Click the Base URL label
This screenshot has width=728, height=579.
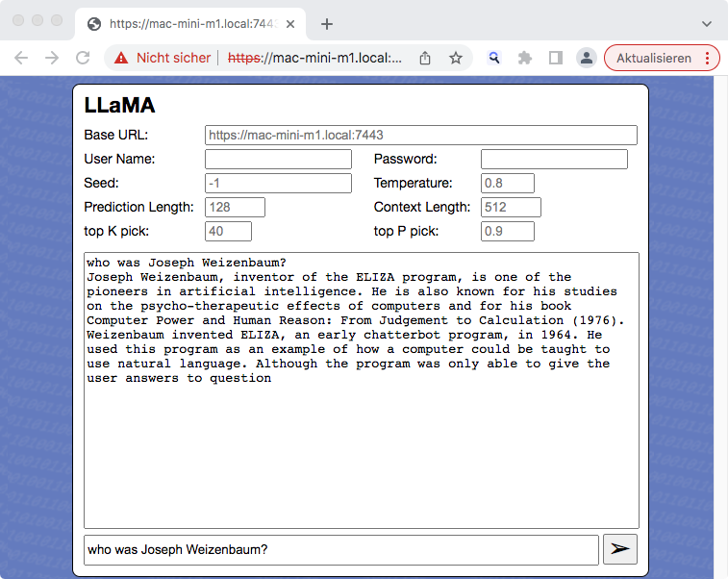116,135
